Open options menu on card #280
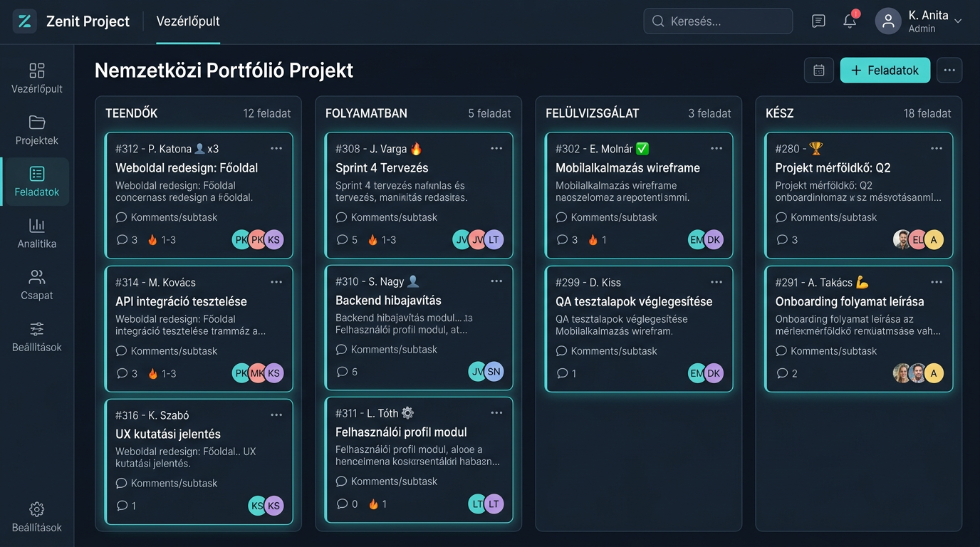 coord(937,148)
